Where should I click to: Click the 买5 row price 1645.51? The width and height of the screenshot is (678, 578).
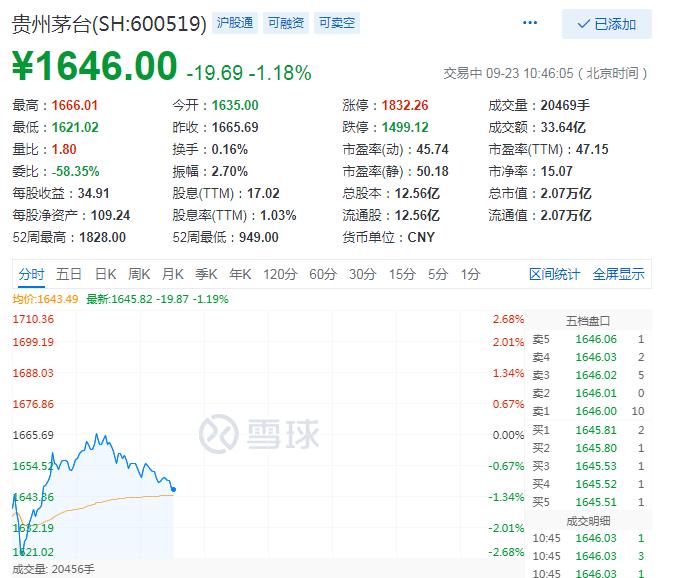596,502
